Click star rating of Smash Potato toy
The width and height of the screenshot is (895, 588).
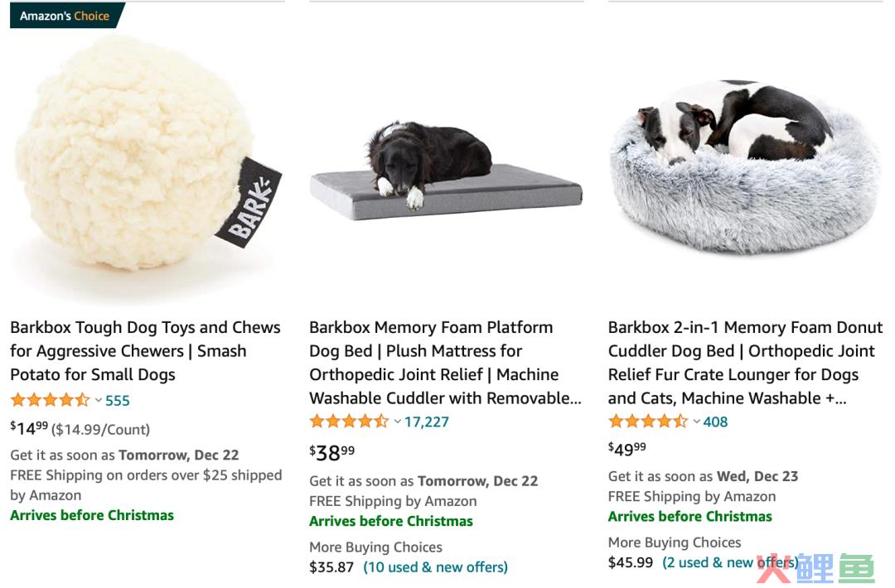[51, 400]
